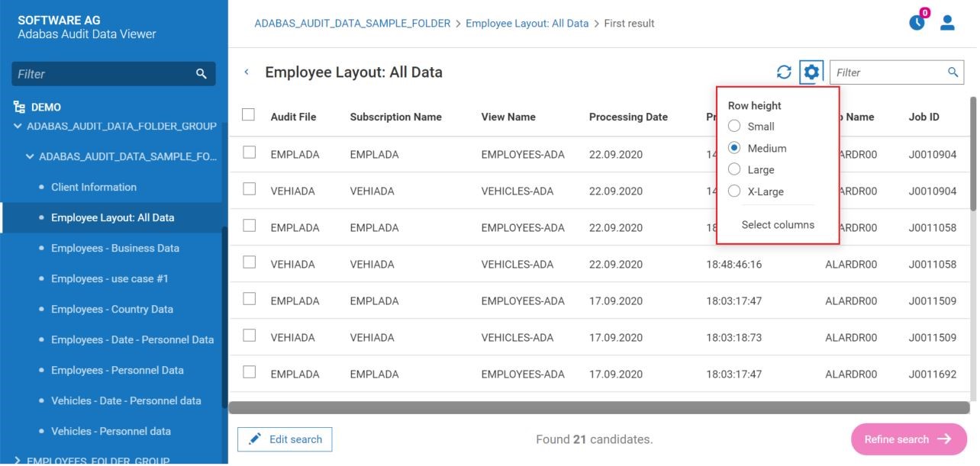The image size is (980, 466).
Task: Open the notifications clock icon
Action: click(x=917, y=23)
